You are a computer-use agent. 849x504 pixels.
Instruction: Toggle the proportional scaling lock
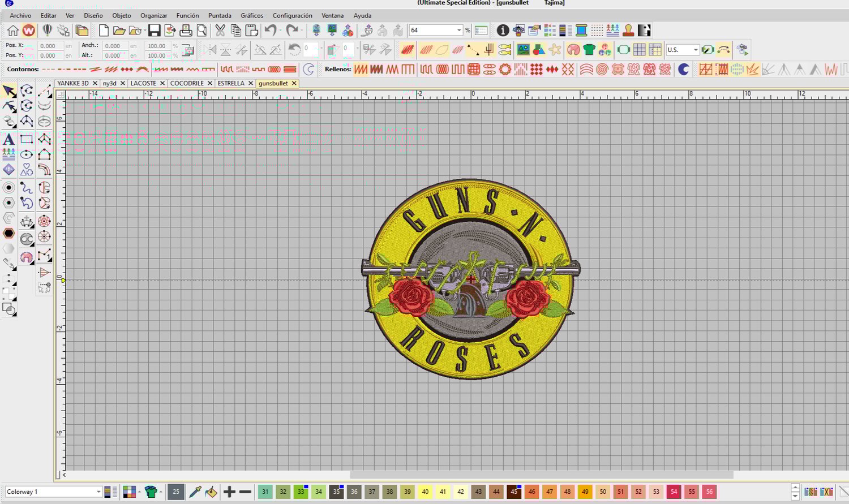tap(187, 50)
